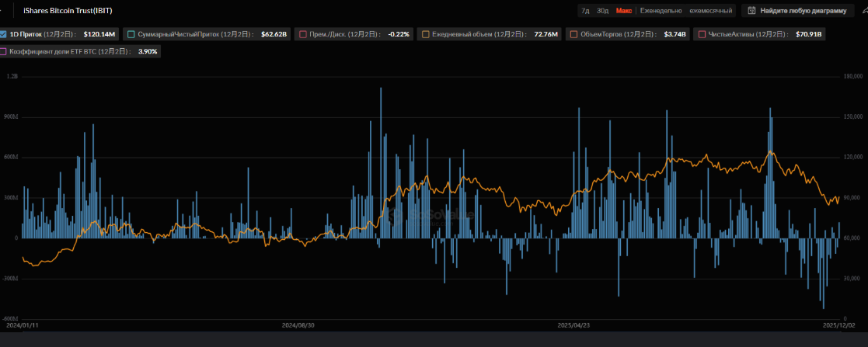
Task: Enable the СуммарныйЧистыйПриток checkbox
Action: coord(131,34)
